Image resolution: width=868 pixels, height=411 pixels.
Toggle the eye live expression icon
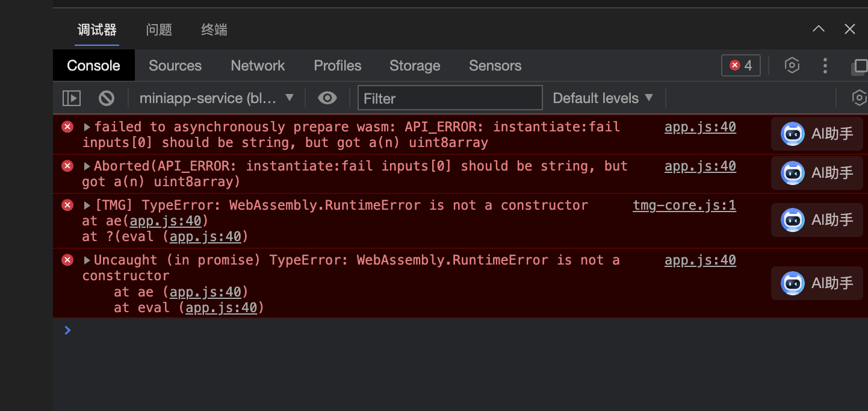pos(327,98)
